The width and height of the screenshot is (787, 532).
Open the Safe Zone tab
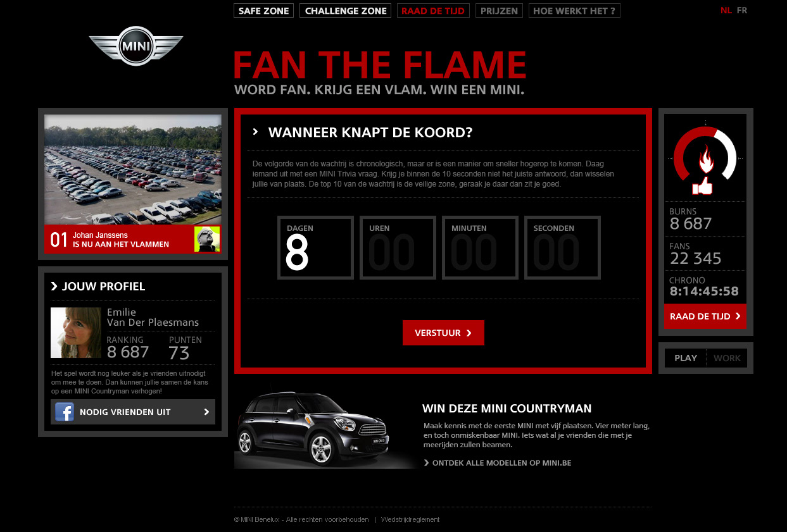(x=264, y=11)
